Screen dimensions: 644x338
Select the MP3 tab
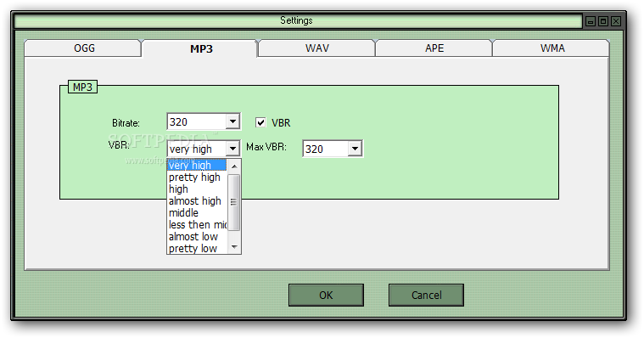tap(201, 48)
